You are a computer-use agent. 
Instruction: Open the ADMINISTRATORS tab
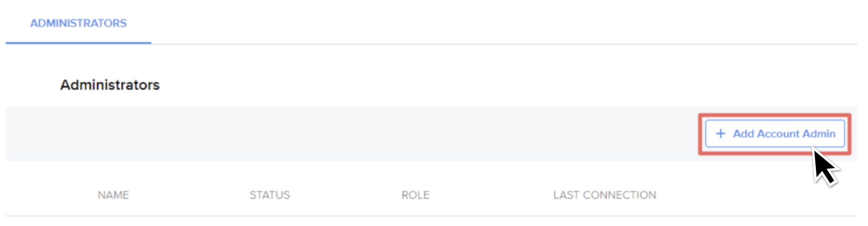pyautogui.click(x=78, y=23)
